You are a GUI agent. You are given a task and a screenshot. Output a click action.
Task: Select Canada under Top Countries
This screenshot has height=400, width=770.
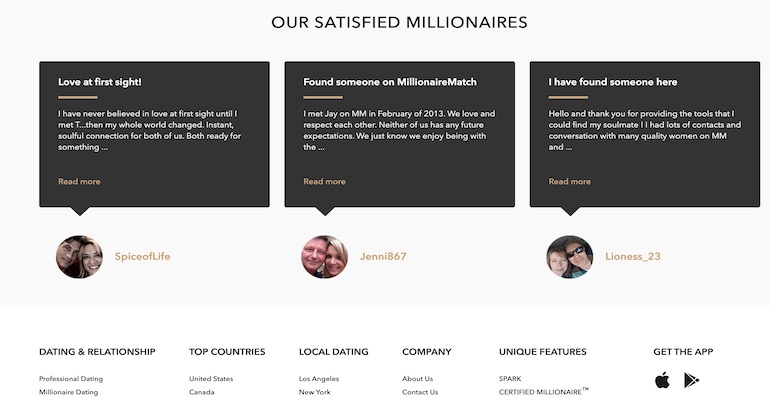click(x=202, y=392)
